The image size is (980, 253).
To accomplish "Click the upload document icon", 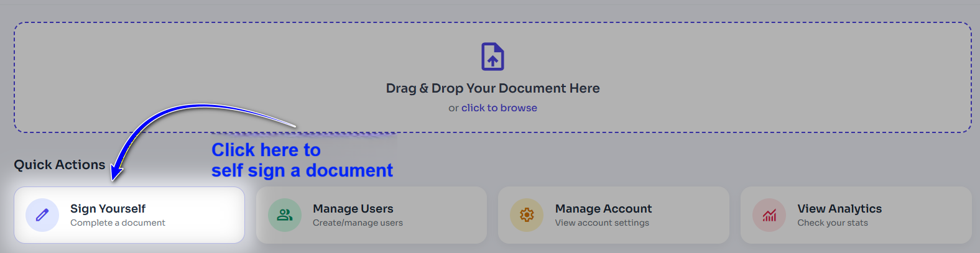I will [x=492, y=57].
